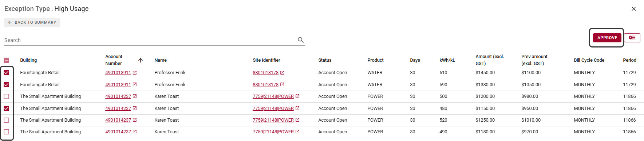
Task: Click the search magnifier icon
Action: (301, 40)
